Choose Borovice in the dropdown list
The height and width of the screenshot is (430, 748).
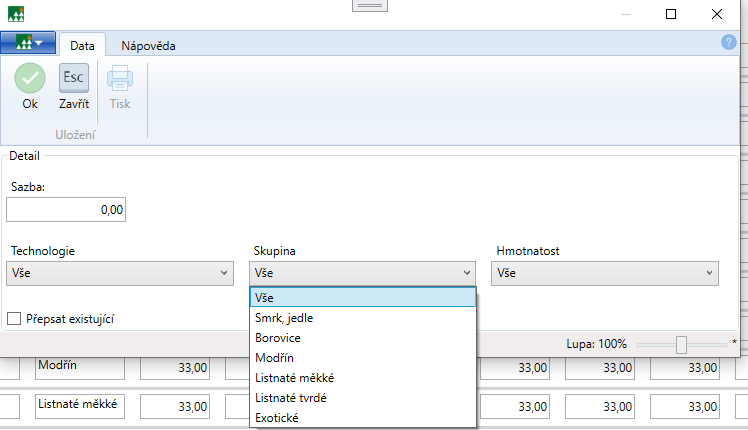[279, 338]
